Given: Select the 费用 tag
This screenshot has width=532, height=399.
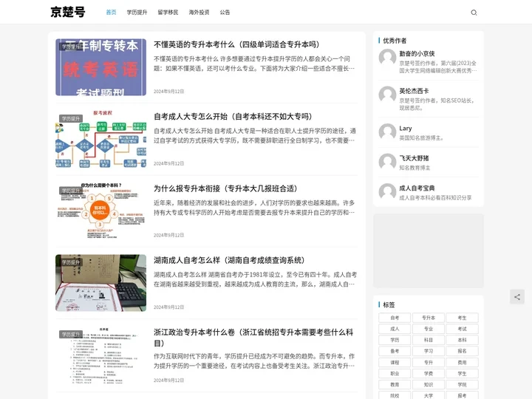Looking at the screenshot, I should point(462,362).
